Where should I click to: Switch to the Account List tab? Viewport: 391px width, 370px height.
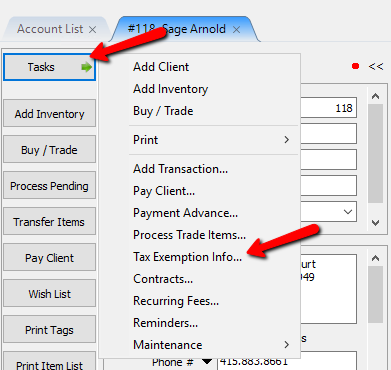pos(50,29)
